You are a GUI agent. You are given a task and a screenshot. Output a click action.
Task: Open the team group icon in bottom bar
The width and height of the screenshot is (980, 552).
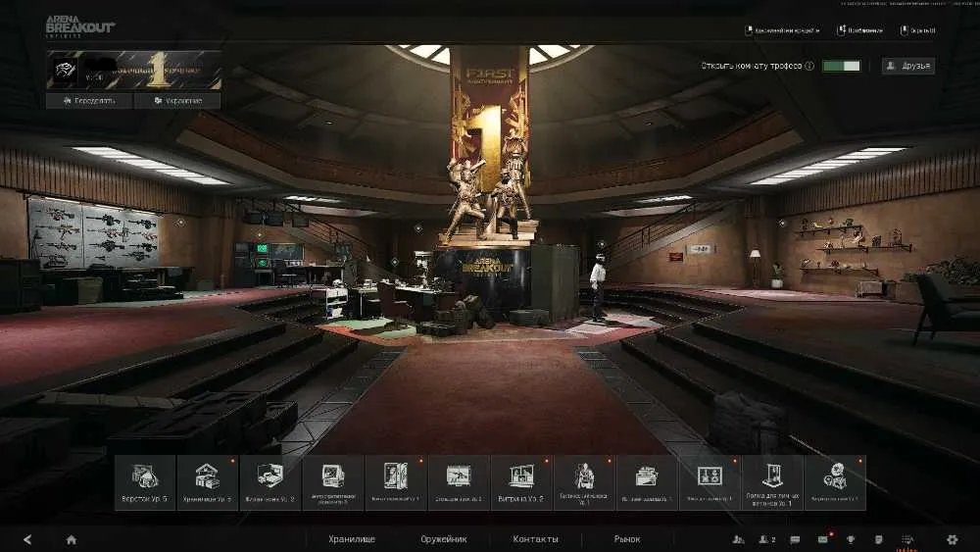(x=738, y=539)
